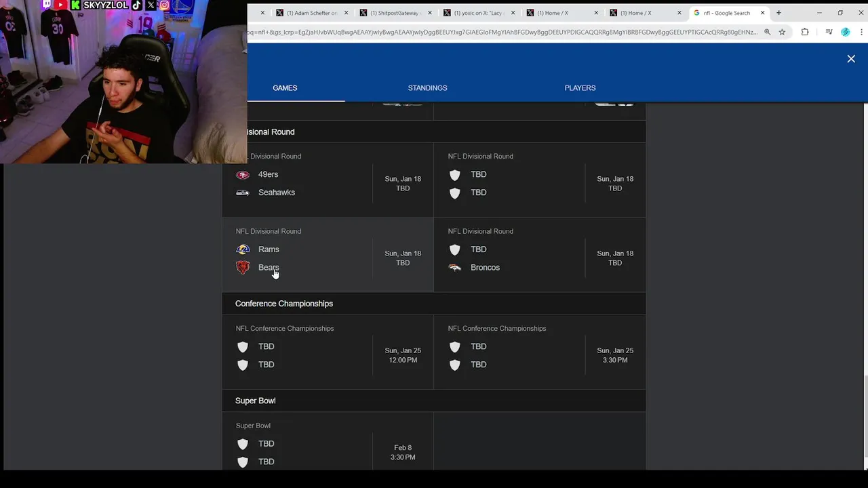The image size is (868, 488).
Task: Open the Broncos team name
Action: coord(485,268)
